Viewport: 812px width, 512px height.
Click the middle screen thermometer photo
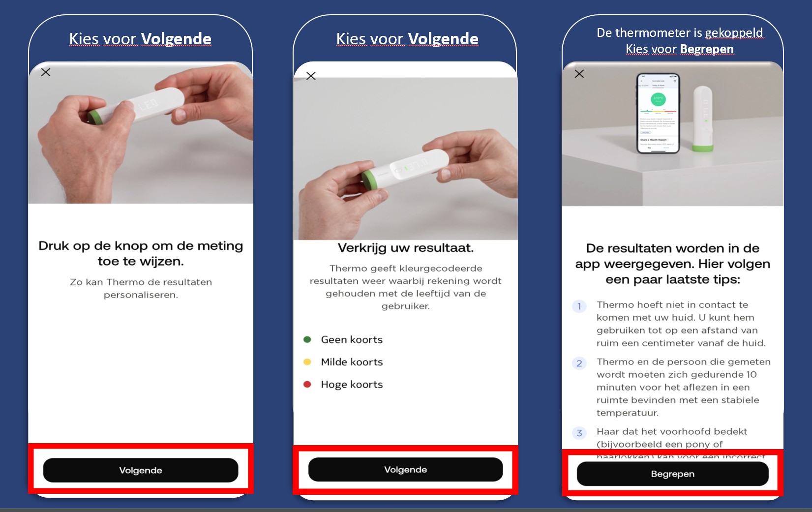pos(406,158)
